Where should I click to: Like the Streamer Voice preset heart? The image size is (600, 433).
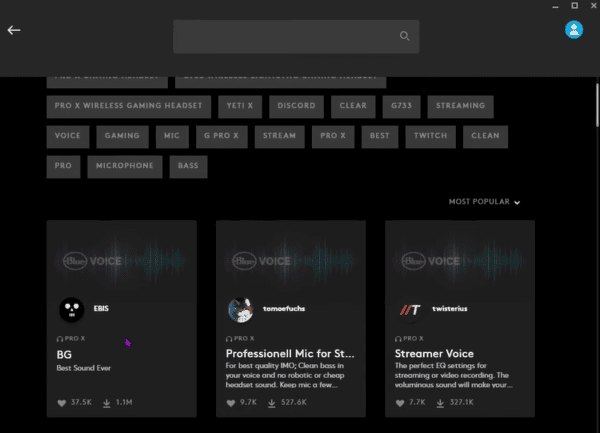coord(400,403)
